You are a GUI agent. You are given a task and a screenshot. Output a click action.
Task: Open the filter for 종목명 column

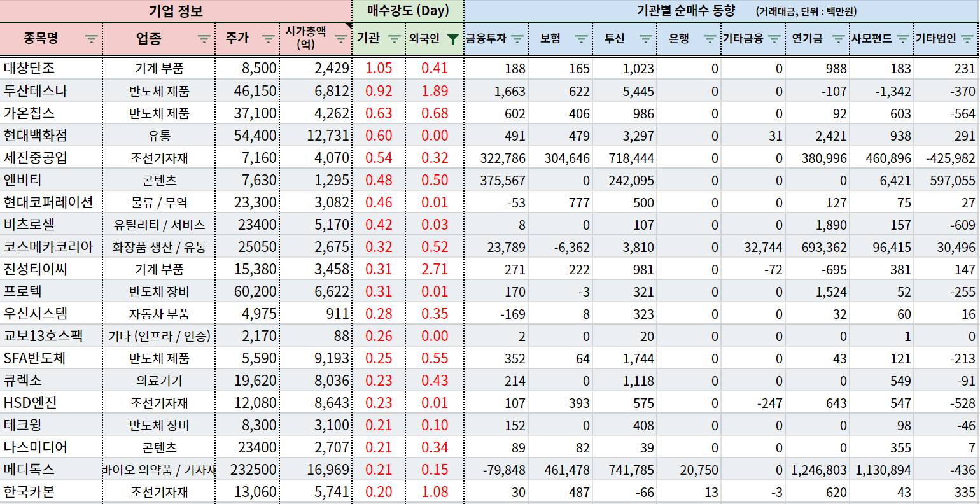click(x=92, y=39)
